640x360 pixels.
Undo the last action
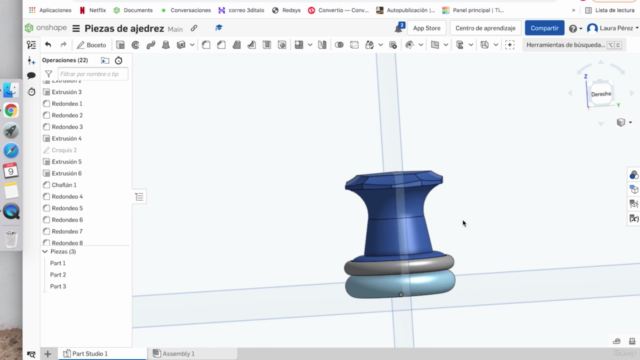click(x=48, y=45)
